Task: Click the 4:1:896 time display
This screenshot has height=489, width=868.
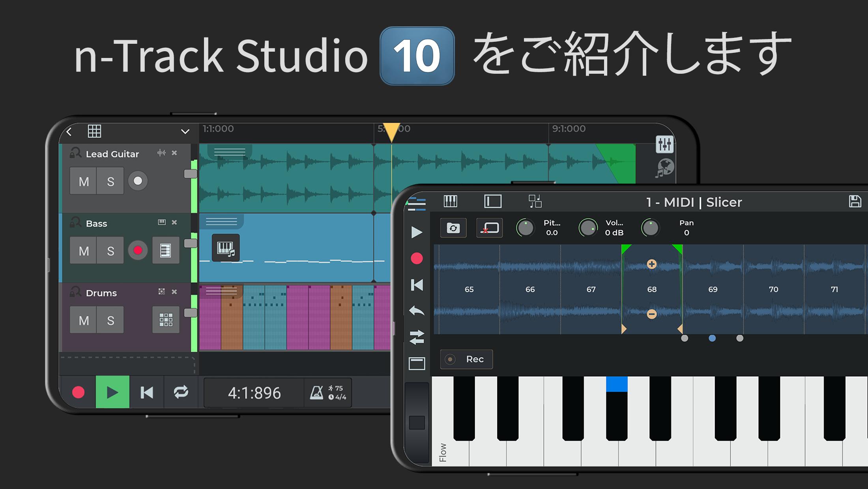Action: 254,393
